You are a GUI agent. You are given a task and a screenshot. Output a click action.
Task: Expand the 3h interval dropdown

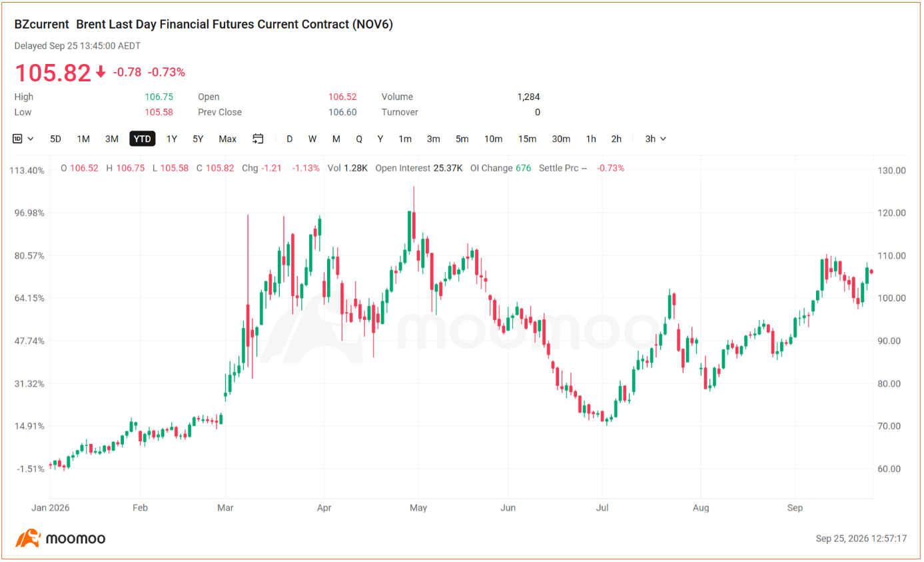(656, 139)
